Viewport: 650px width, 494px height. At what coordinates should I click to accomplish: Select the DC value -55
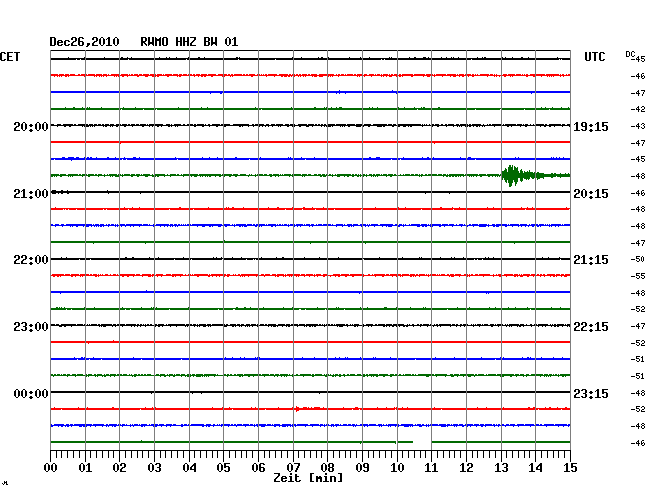coord(638,276)
